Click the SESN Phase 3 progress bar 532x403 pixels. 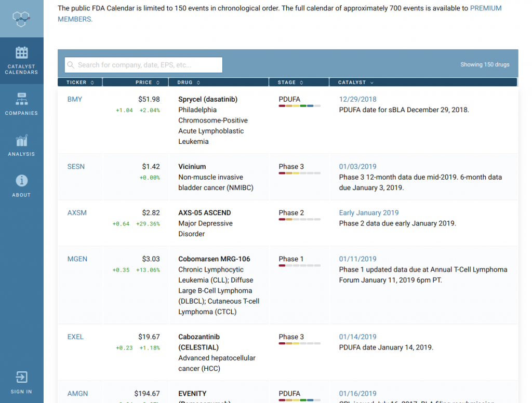pyautogui.click(x=300, y=173)
